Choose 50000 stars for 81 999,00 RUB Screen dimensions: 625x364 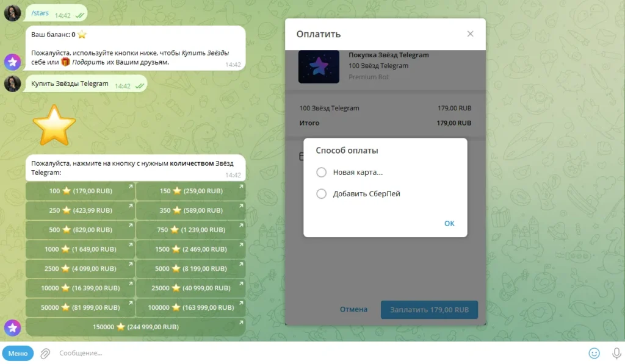80,307
